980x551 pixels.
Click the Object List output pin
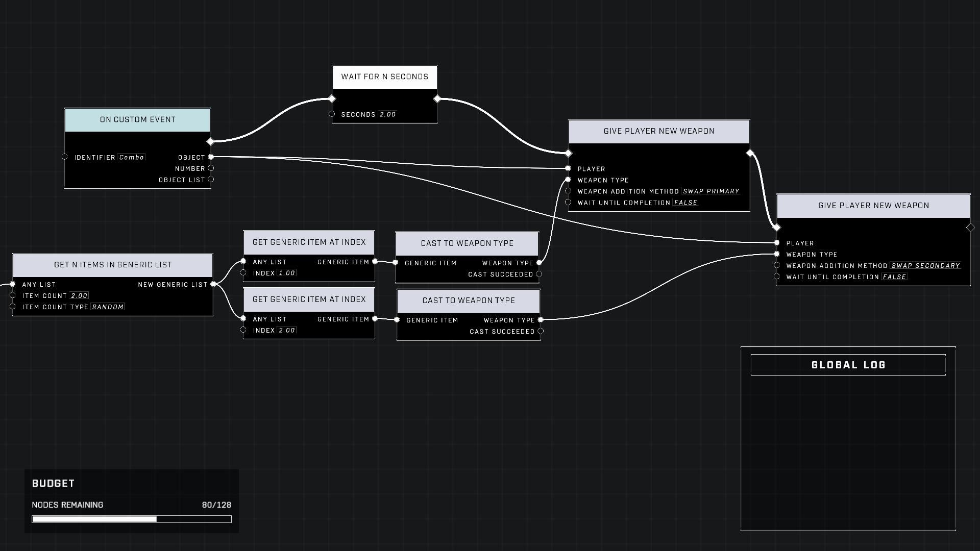click(211, 180)
